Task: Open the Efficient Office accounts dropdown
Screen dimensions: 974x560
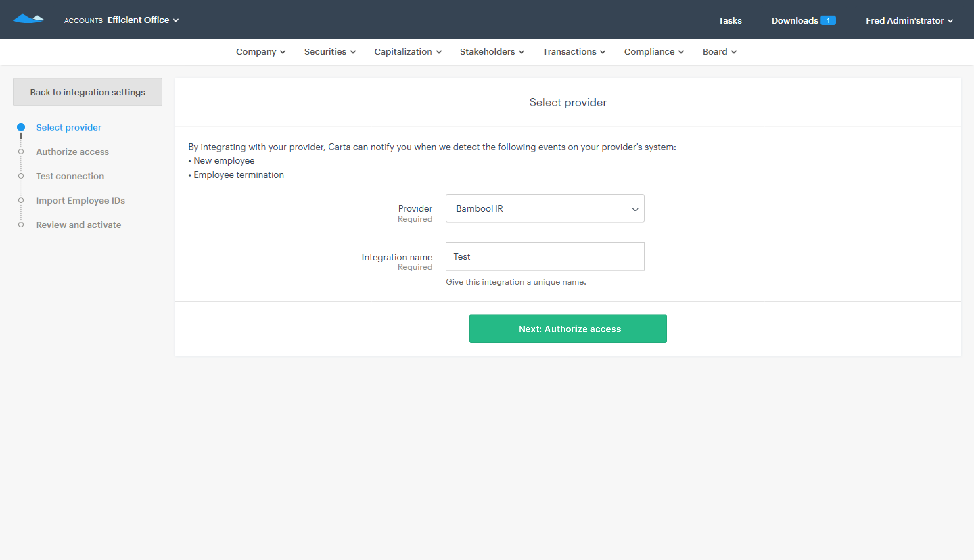Action: click(x=143, y=20)
